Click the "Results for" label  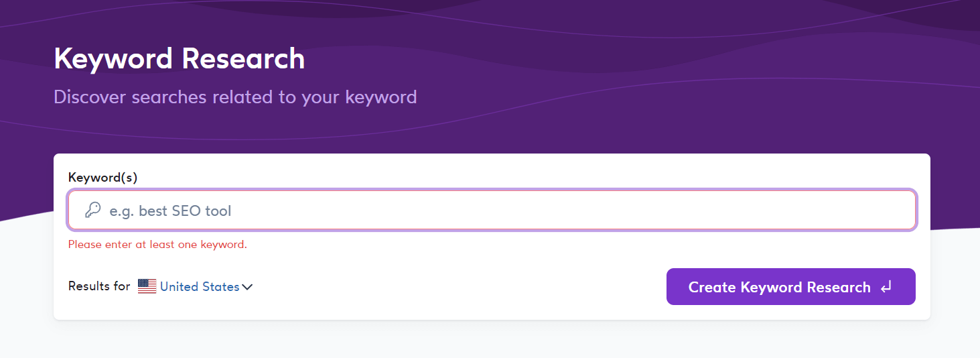click(x=99, y=286)
